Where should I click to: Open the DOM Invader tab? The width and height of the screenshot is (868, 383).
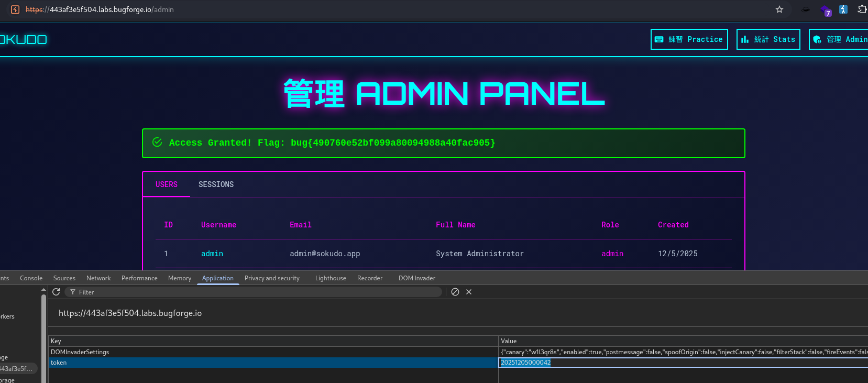(417, 278)
